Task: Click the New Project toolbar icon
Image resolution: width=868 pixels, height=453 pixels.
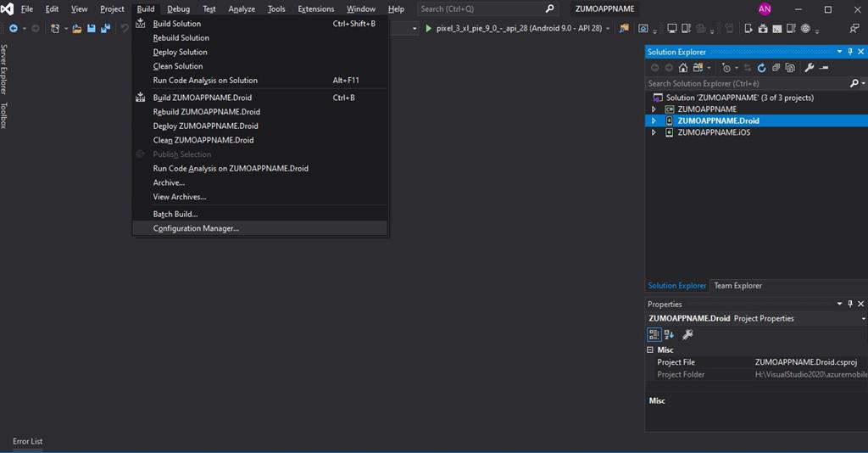Action: (55, 28)
